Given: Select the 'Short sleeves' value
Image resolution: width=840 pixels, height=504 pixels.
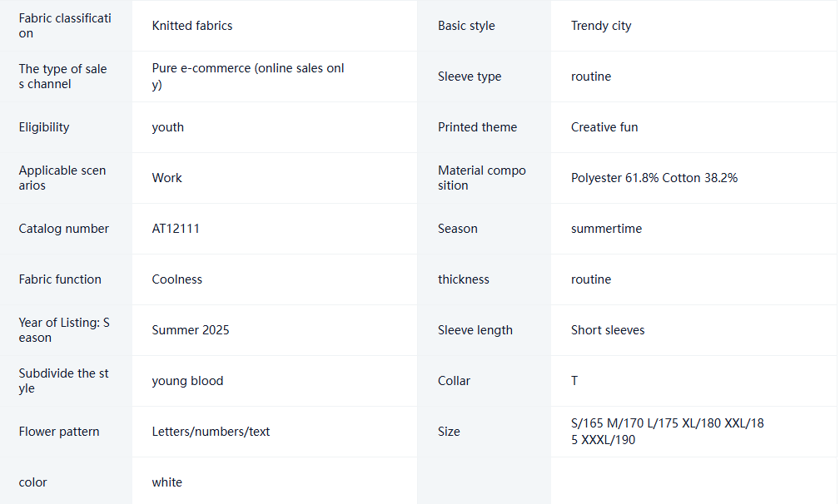Looking at the screenshot, I should 608,330.
